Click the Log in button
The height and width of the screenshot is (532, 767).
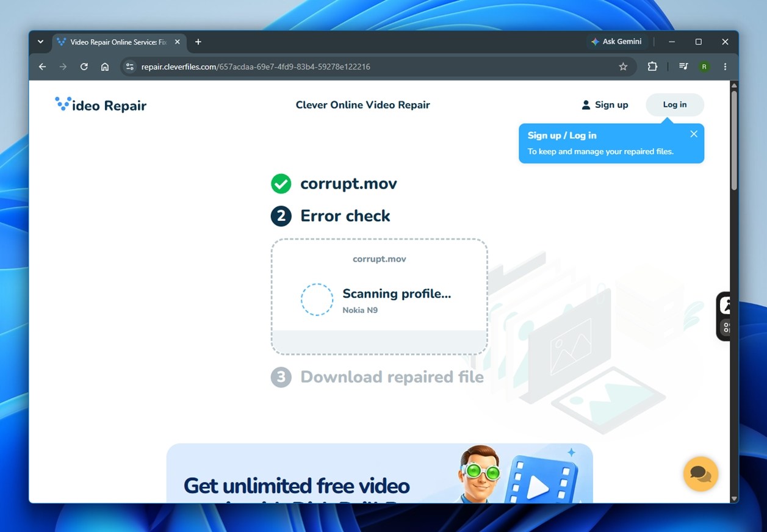click(675, 105)
